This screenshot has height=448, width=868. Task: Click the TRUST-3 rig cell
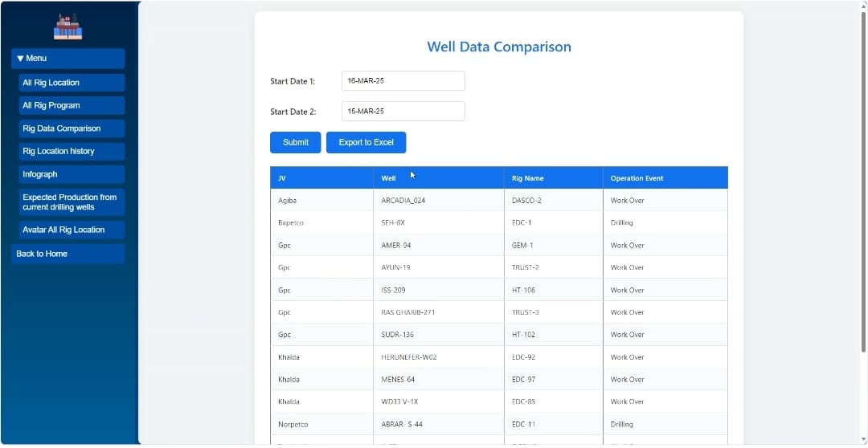[554, 312]
